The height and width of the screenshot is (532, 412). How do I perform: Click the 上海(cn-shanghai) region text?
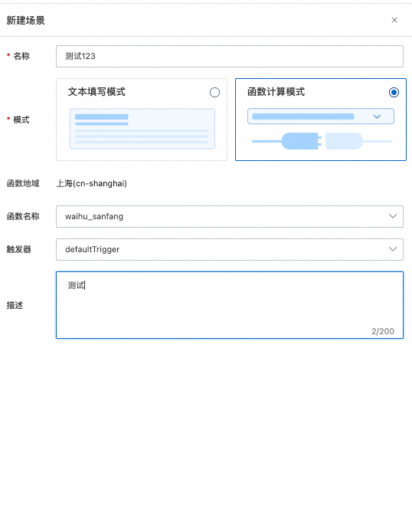pyautogui.click(x=91, y=183)
